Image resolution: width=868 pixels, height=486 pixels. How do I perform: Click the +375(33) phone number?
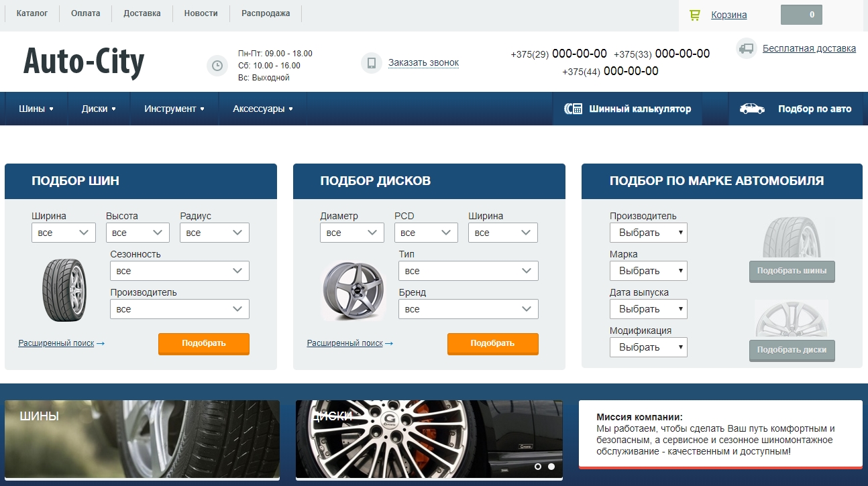661,54
